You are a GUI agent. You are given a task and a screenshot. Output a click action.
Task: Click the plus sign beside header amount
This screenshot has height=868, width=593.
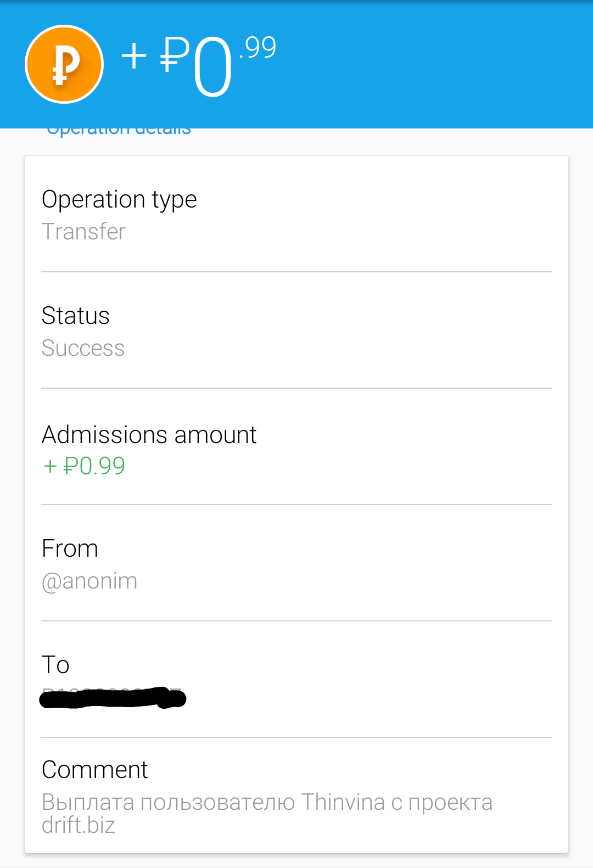[134, 56]
